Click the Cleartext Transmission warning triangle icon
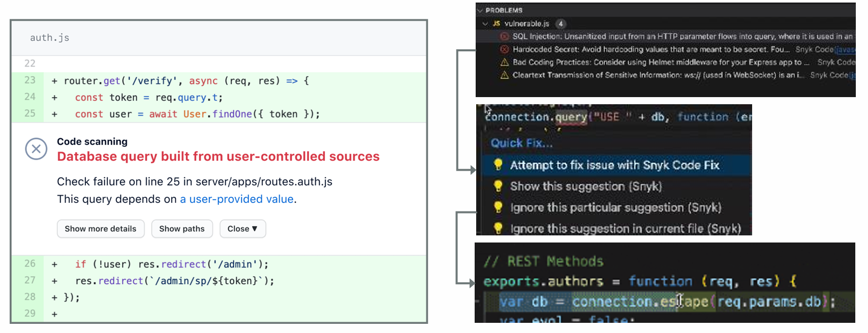 tap(505, 75)
